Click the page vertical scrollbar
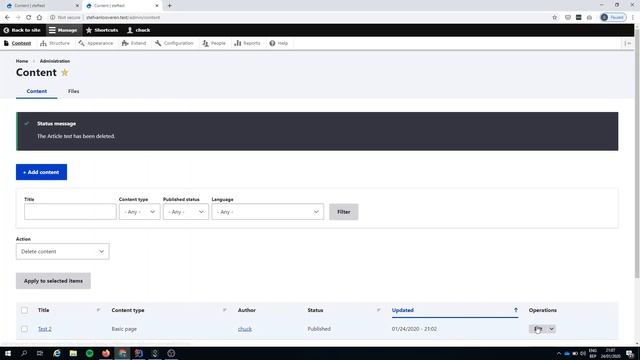Viewport: 640px width, 360px height. (637, 154)
